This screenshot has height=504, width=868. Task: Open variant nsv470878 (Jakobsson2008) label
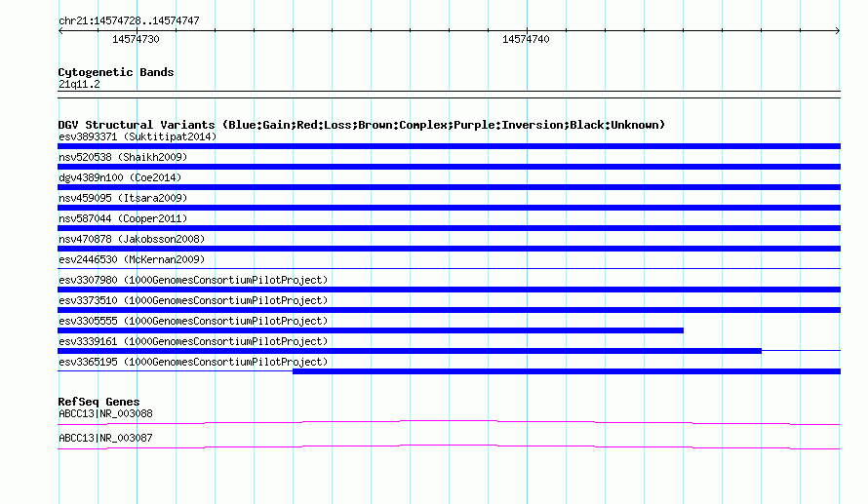coord(132,239)
